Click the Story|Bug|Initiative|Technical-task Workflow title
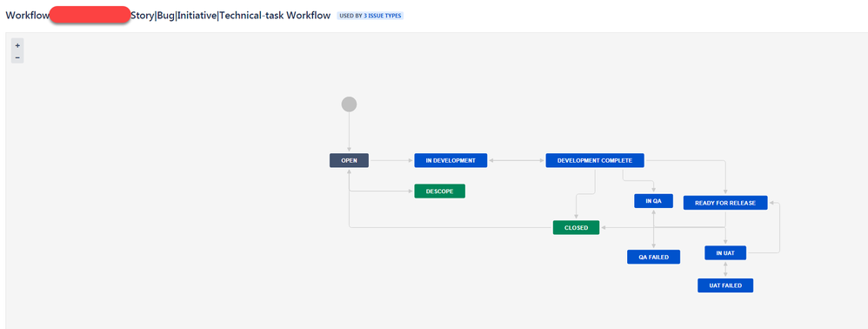Viewport: 868px width, 329px height. 230,15
